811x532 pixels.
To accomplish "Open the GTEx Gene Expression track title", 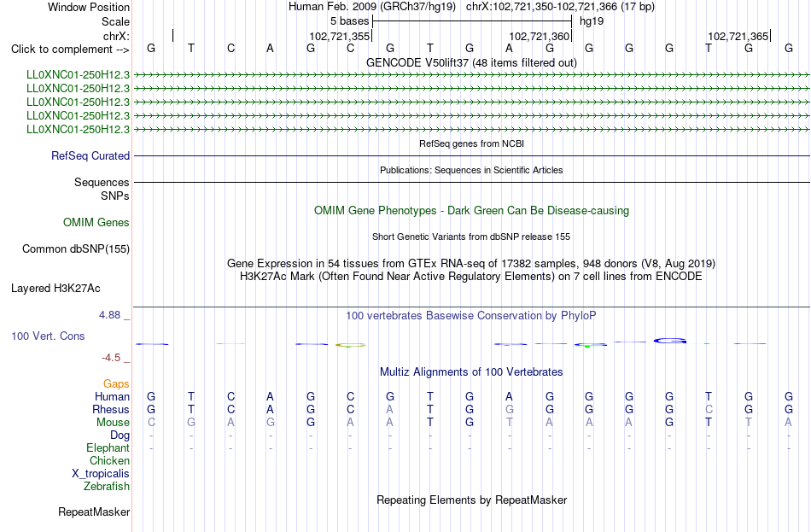I will point(471,263).
